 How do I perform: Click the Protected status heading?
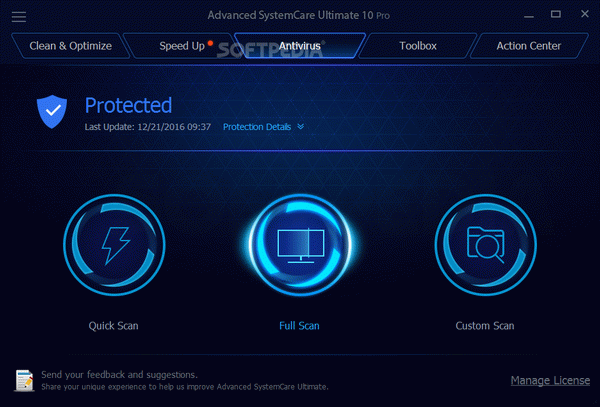[x=128, y=105]
